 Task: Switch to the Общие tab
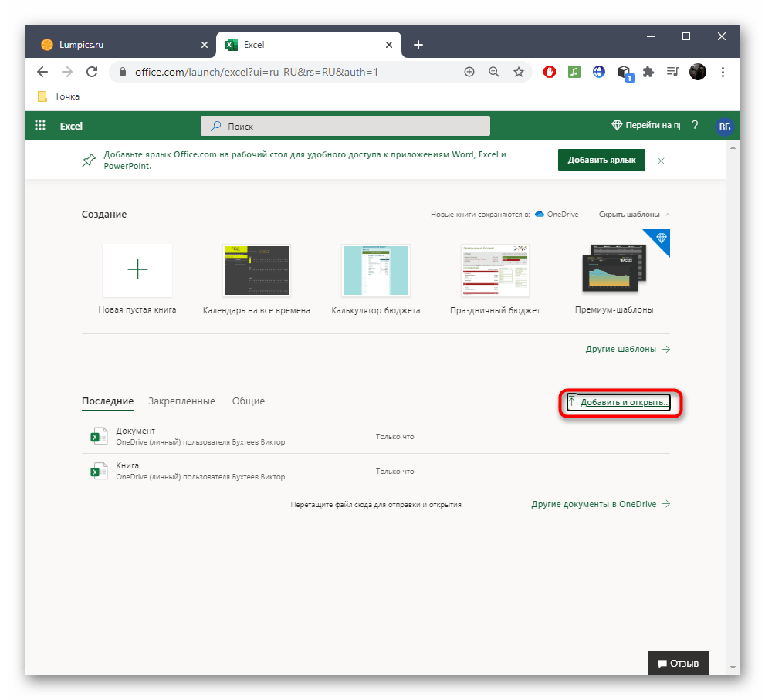pyautogui.click(x=249, y=401)
